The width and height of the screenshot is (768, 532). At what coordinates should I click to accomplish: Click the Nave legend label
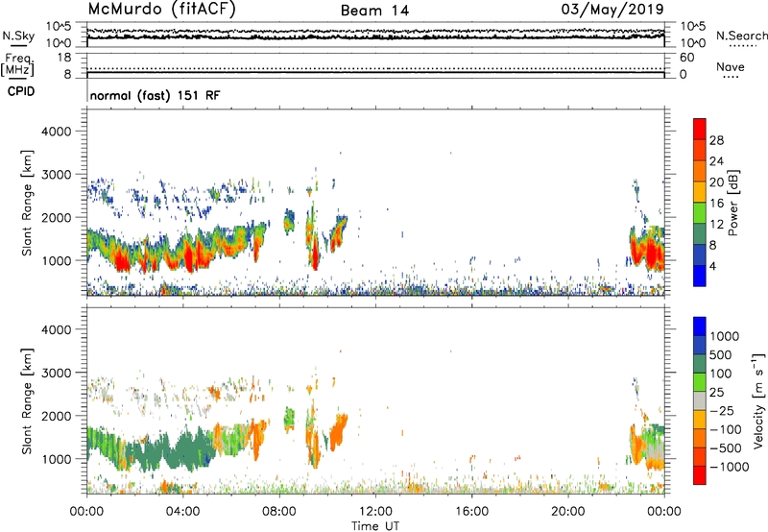731,67
